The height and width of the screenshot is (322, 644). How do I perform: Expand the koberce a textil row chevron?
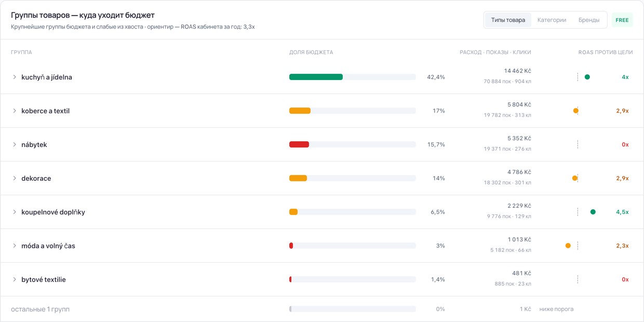tap(15, 111)
